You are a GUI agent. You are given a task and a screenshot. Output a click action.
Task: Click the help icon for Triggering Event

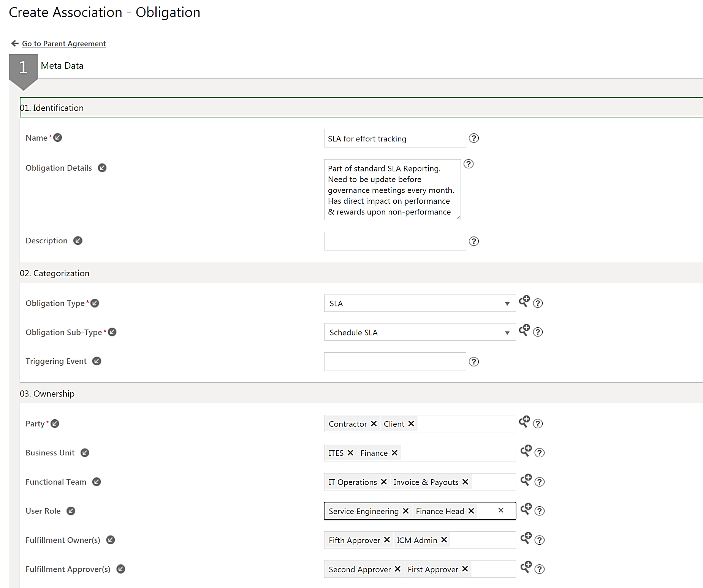(473, 362)
